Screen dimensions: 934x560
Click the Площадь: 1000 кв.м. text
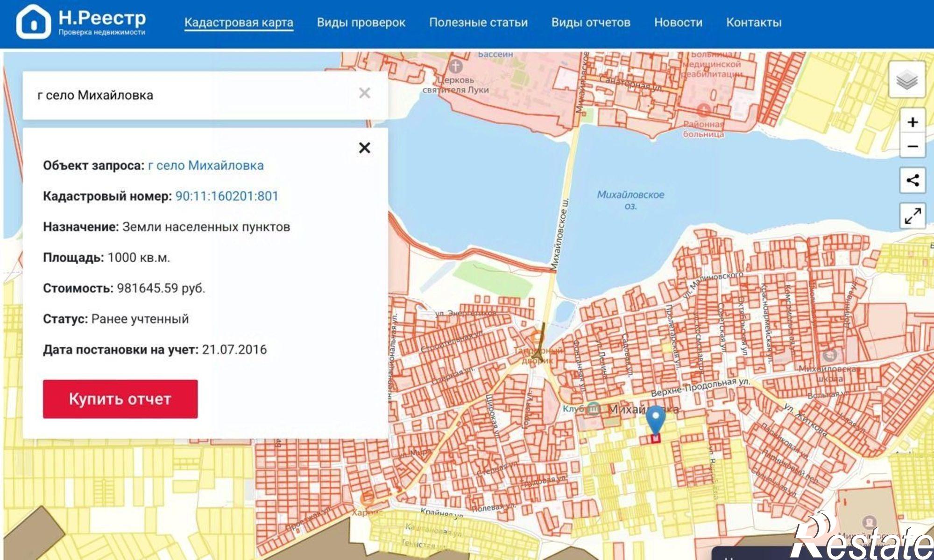pos(106,258)
